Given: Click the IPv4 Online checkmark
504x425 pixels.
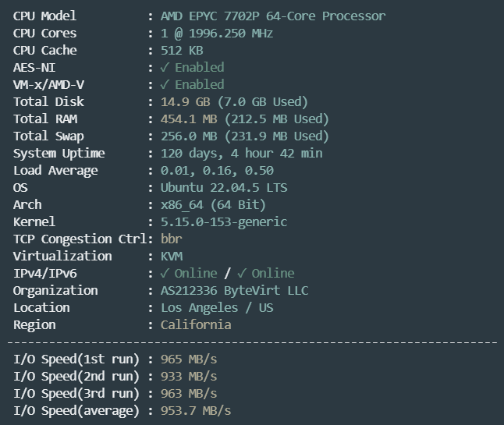Looking at the screenshot, I should pyautogui.click(x=165, y=274).
